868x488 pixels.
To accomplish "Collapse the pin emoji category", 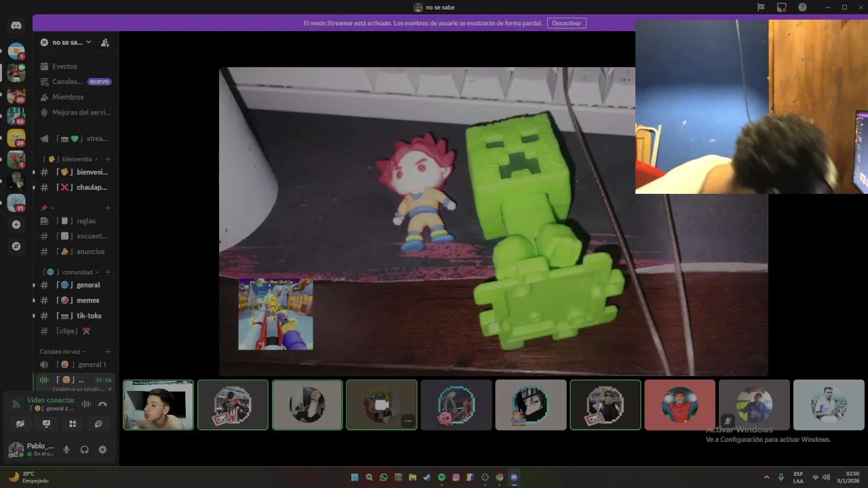I will point(47,207).
